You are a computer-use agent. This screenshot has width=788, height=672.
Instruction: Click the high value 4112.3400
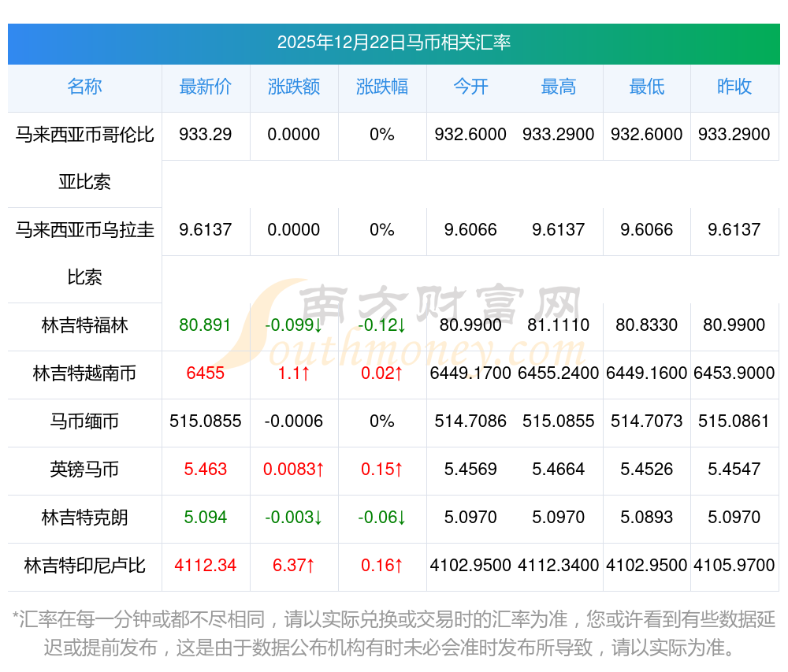coord(559,566)
